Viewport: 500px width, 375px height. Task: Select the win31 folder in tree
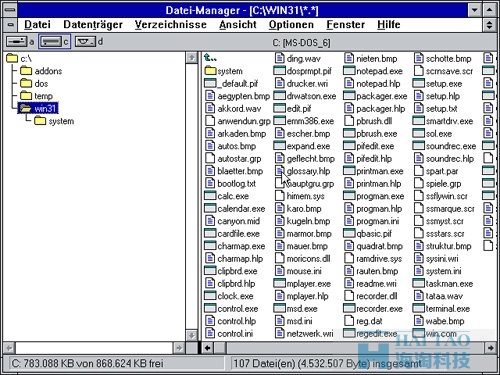(x=39, y=108)
